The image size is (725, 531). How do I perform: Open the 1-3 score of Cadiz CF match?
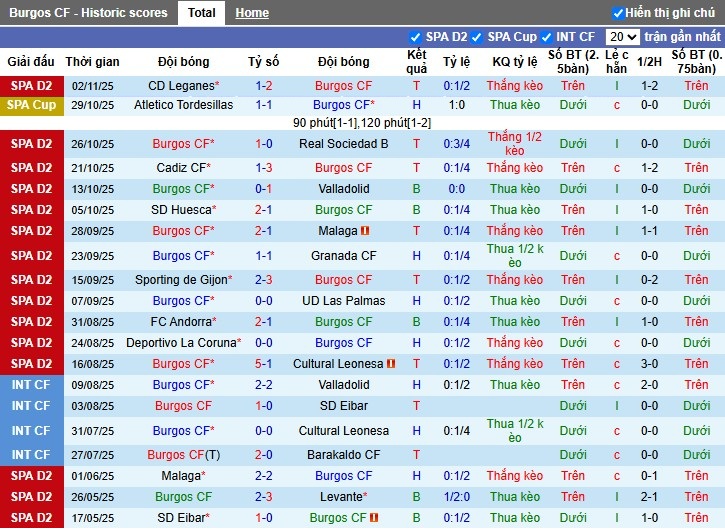click(x=264, y=168)
